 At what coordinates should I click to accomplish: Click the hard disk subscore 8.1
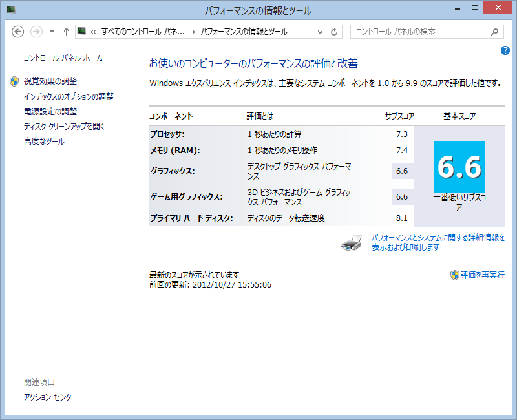pos(402,218)
